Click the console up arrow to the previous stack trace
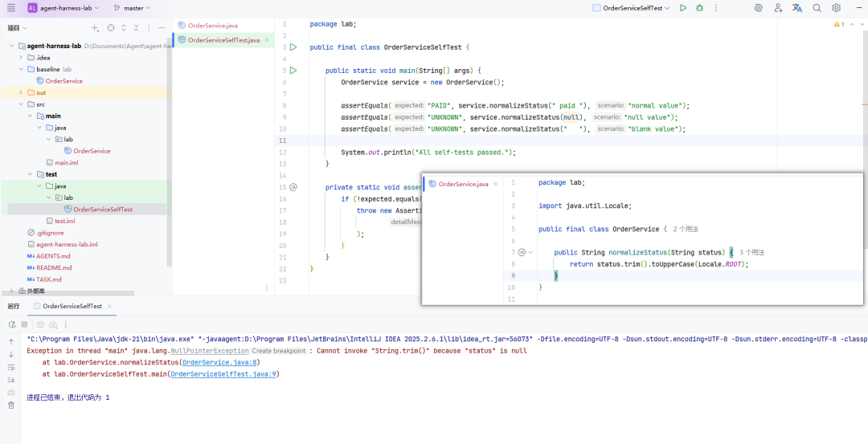 pos(11,342)
